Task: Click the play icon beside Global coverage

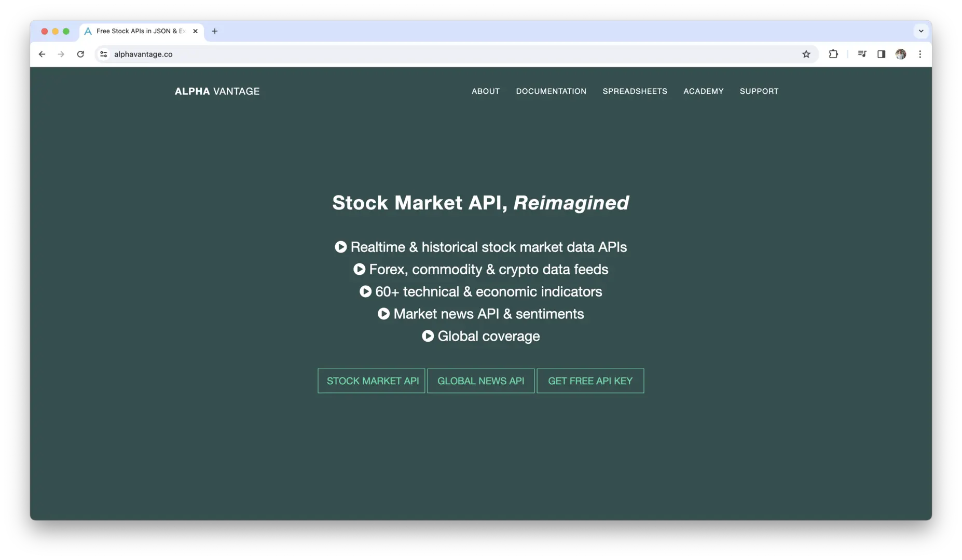Action: (428, 336)
